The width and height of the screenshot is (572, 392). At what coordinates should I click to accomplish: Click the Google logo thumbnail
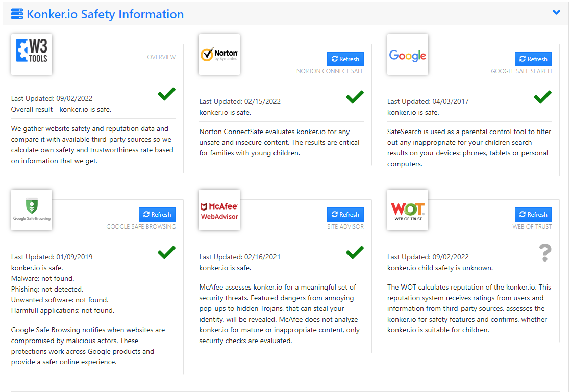pos(408,54)
